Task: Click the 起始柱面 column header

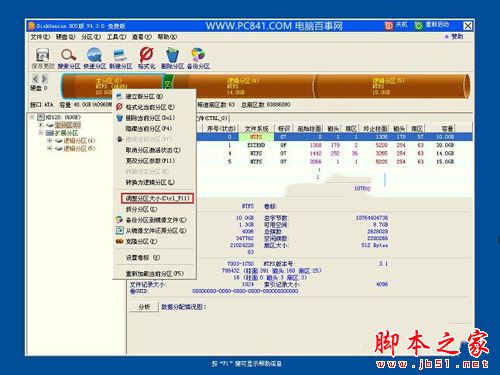Action: [x=309, y=128]
